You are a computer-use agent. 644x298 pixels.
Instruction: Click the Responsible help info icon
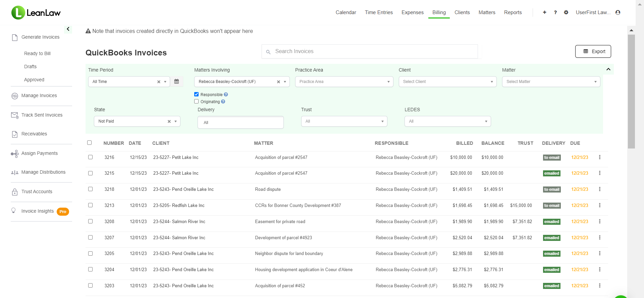tap(226, 95)
